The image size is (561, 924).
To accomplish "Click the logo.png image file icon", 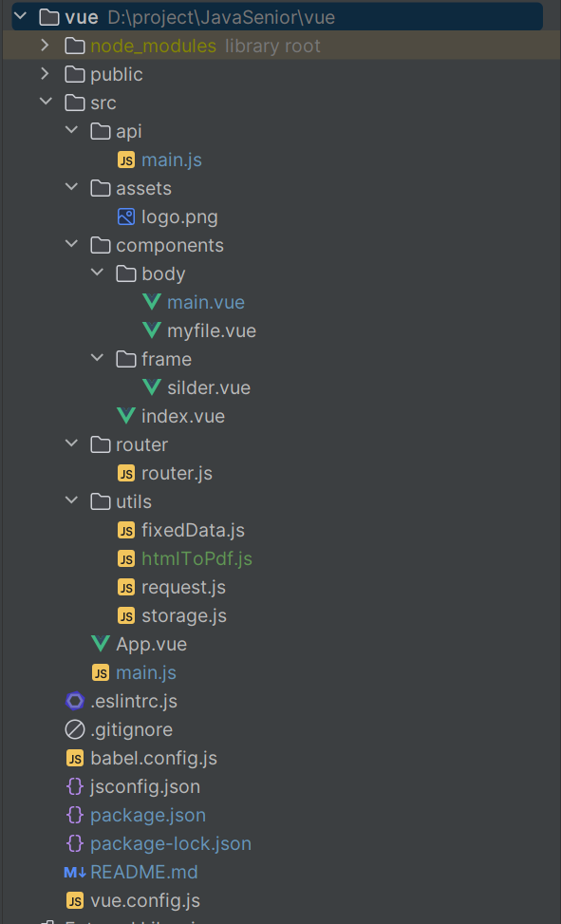I will pyautogui.click(x=126, y=217).
